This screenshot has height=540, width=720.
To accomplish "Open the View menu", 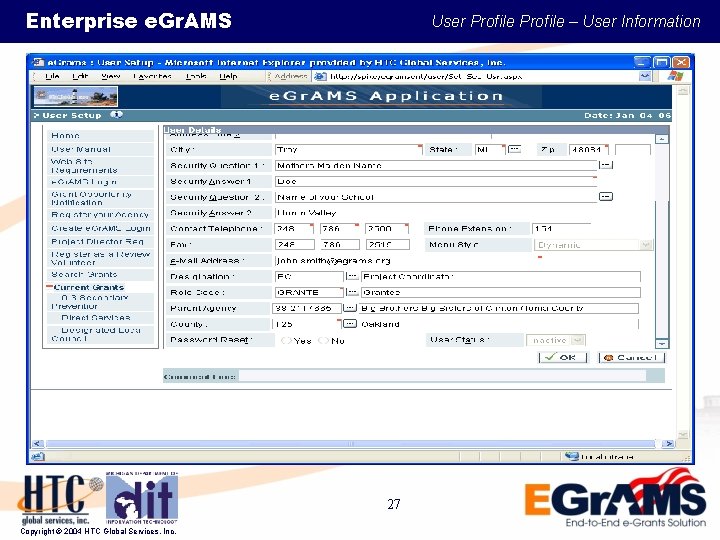I will (x=111, y=76).
